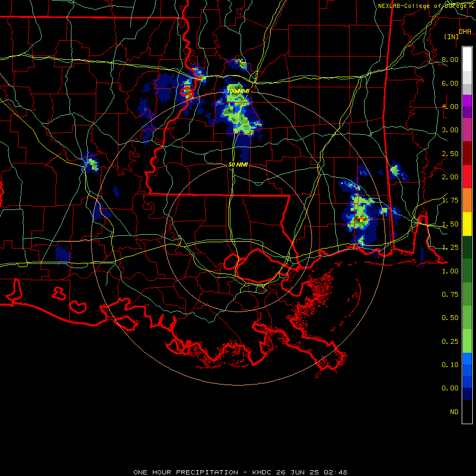Pick the black ND swatch at scale bottom
The image size is (476, 476).
467,411
